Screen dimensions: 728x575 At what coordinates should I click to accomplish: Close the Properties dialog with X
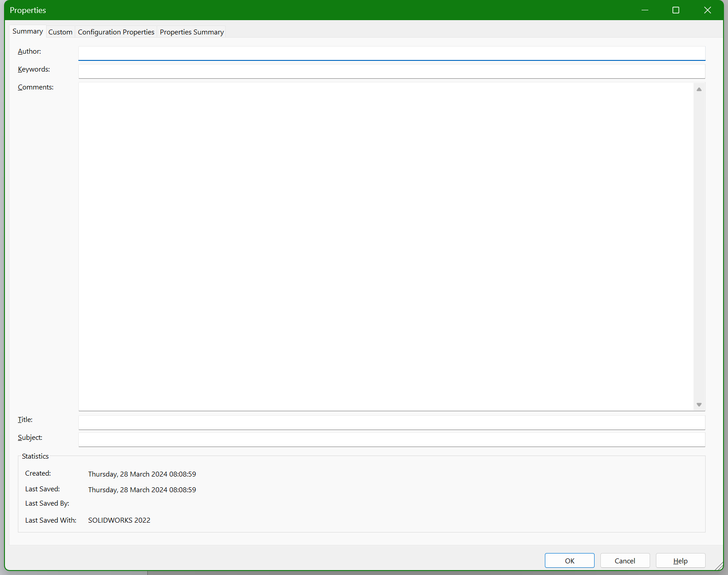click(x=707, y=10)
